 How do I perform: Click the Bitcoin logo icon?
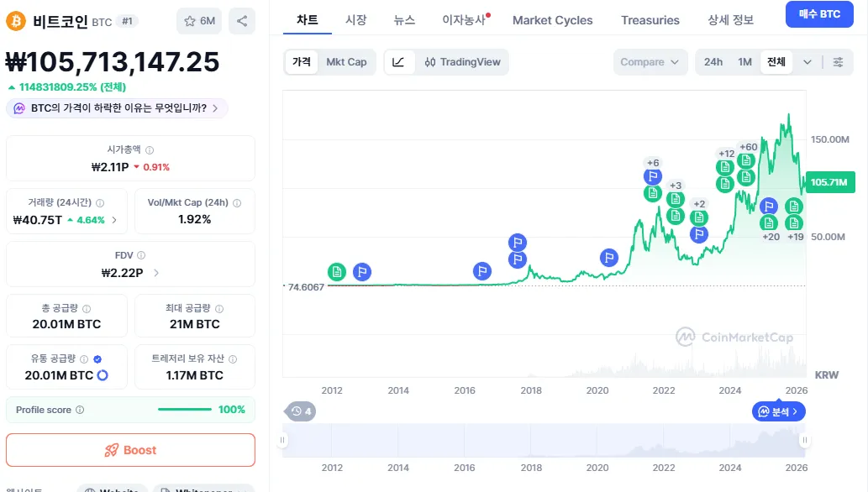tap(15, 21)
